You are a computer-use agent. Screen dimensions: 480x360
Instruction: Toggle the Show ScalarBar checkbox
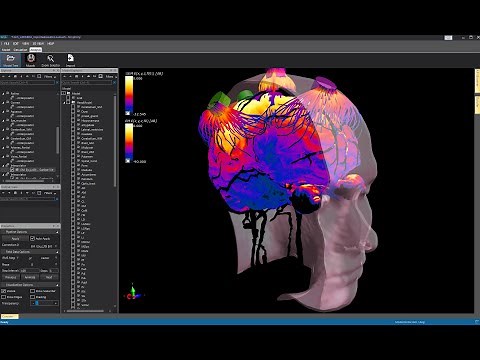point(32,291)
